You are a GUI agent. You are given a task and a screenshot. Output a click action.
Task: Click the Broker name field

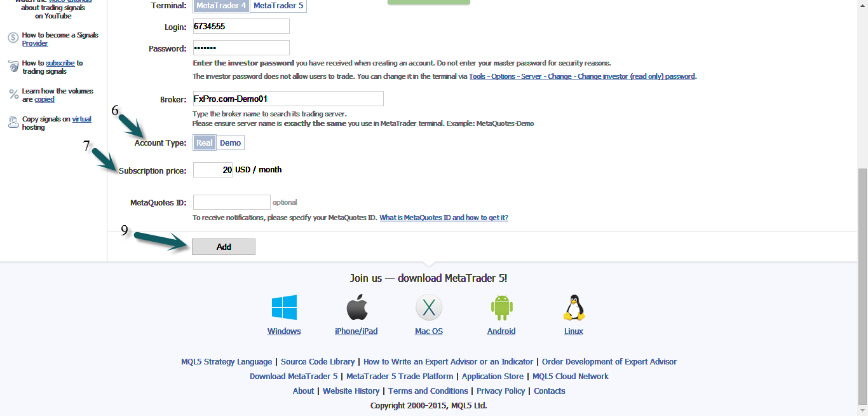coord(288,99)
